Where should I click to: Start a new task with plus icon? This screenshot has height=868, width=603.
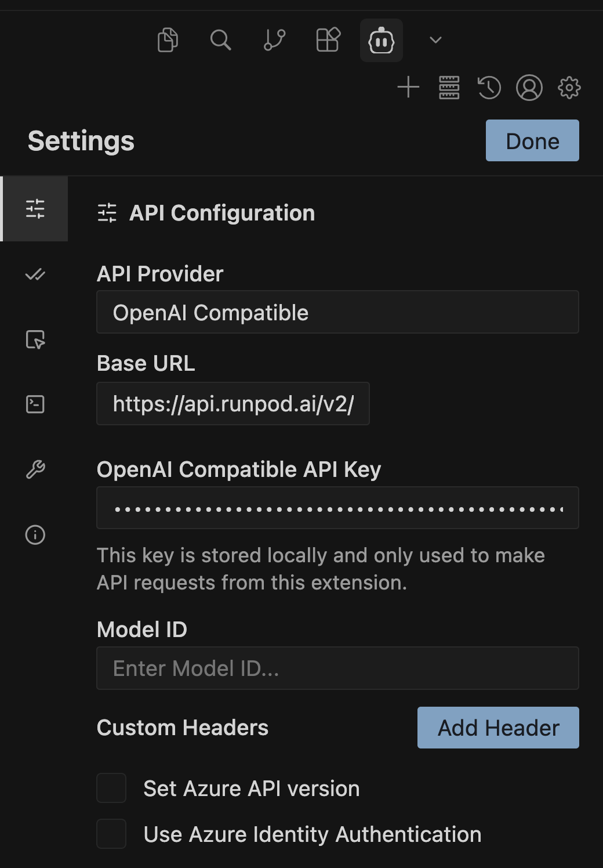[x=408, y=88]
